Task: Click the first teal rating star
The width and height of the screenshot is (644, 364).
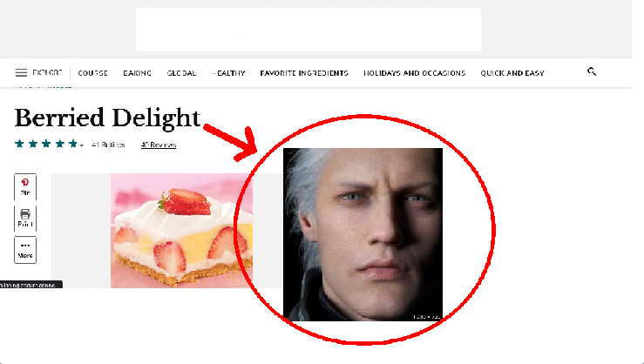Action: click(19, 144)
